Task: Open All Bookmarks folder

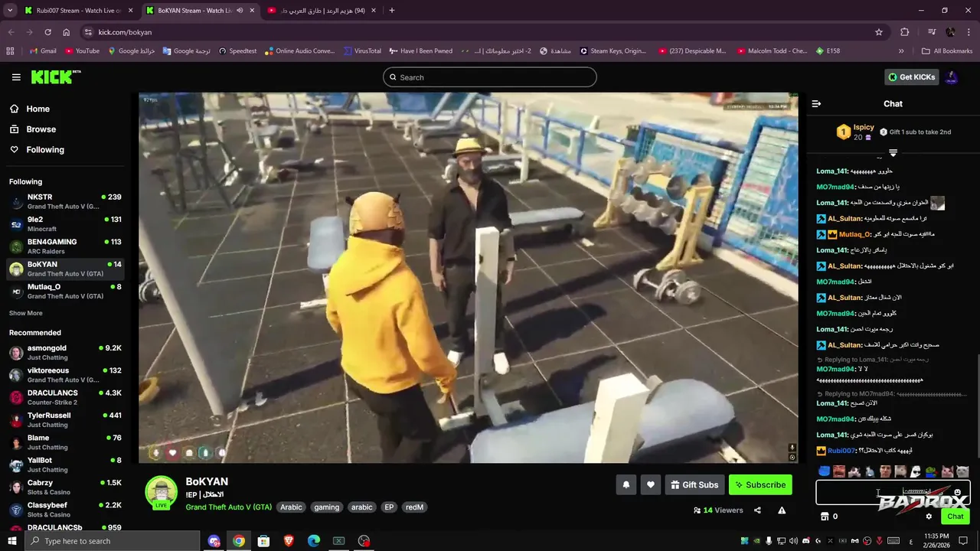Action: [x=947, y=51]
